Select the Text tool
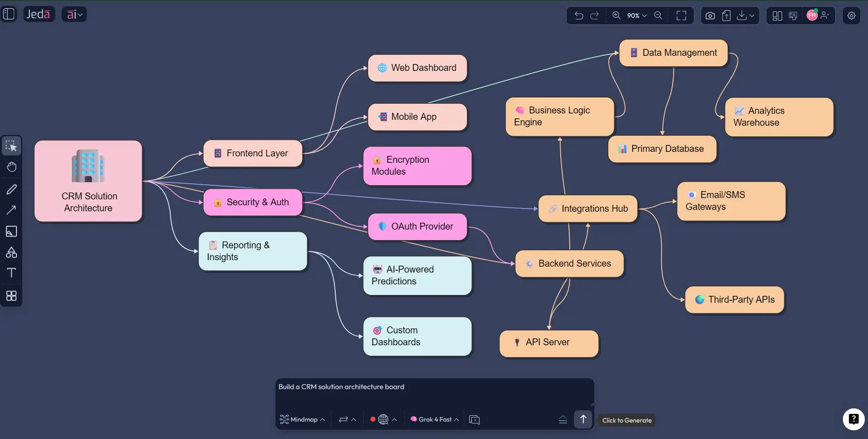This screenshot has width=868, height=439. [x=11, y=273]
